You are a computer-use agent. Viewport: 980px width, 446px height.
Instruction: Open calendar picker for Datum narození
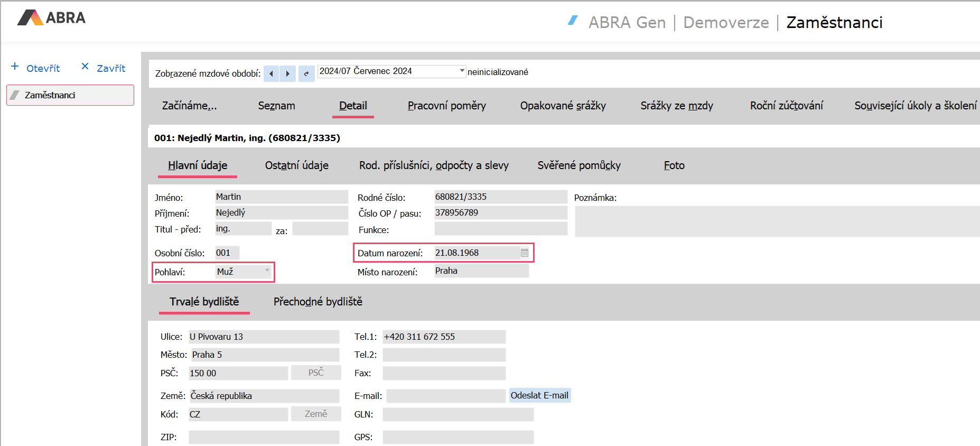click(x=524, y=253)
